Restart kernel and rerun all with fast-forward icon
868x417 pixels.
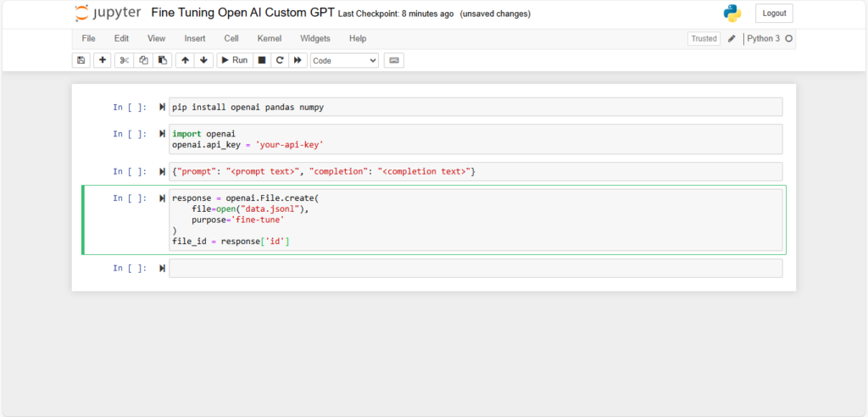tap(298, 60)
